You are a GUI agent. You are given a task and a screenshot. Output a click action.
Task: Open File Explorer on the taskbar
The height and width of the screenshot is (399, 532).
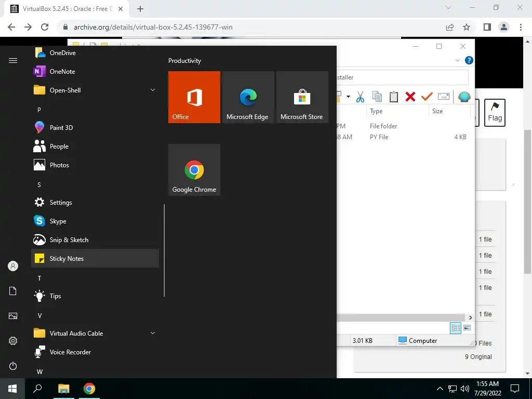[x=63, y=389]
